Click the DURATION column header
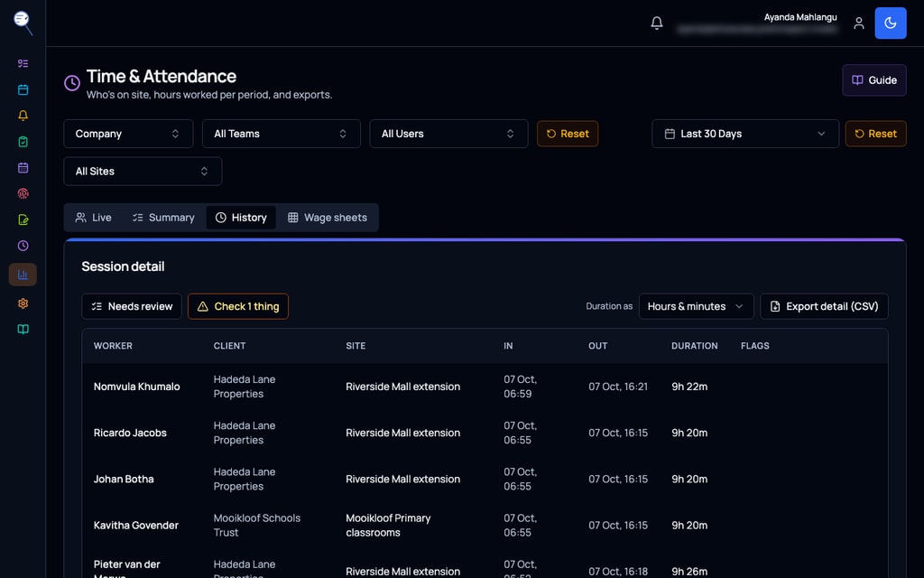The height and width of the screenshot is (578, 924). [694, 346]
